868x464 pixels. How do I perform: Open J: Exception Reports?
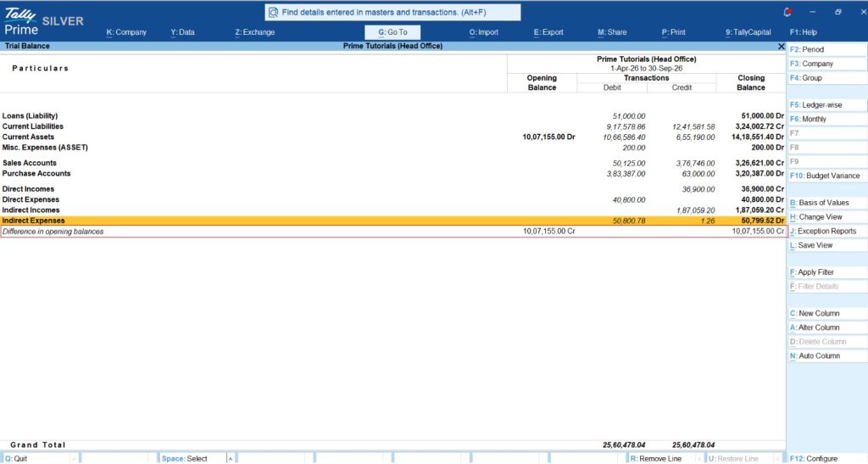pyautogui.click(x=827, y=231)
